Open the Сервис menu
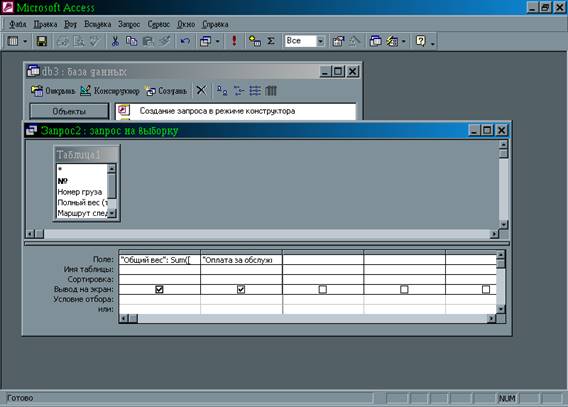The image size is (568, 407). click(x=159, y=24)
